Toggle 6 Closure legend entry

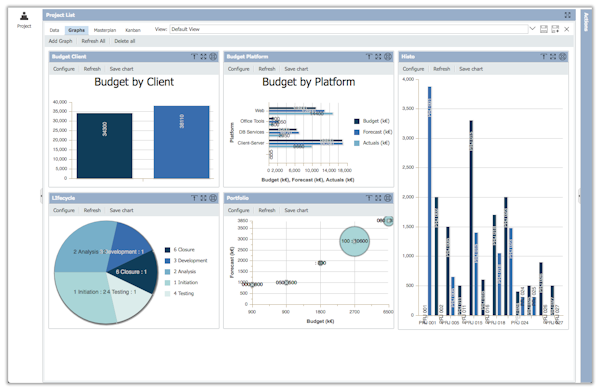pyautogui.click(x=180, y=249)
